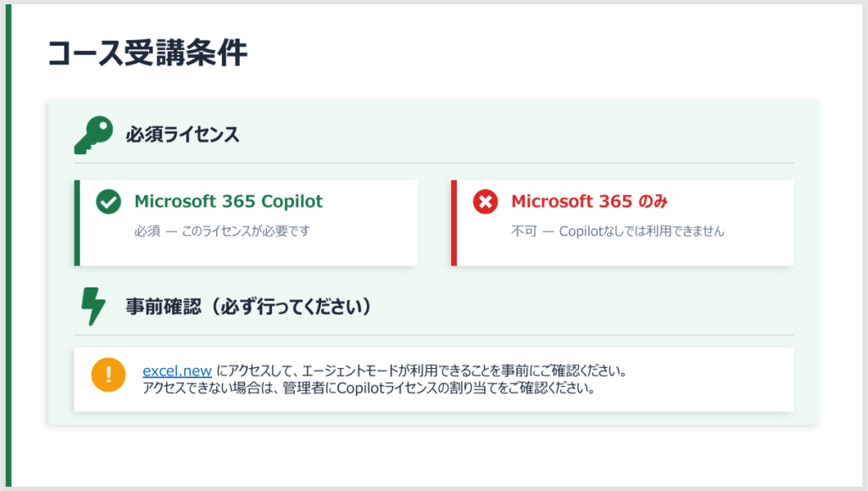Click the green checkmark circle icon

click(x=108, y=202)
